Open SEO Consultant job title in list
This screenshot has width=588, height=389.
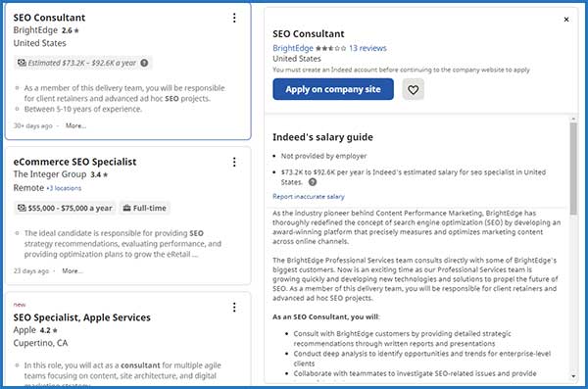pos(49,18)
